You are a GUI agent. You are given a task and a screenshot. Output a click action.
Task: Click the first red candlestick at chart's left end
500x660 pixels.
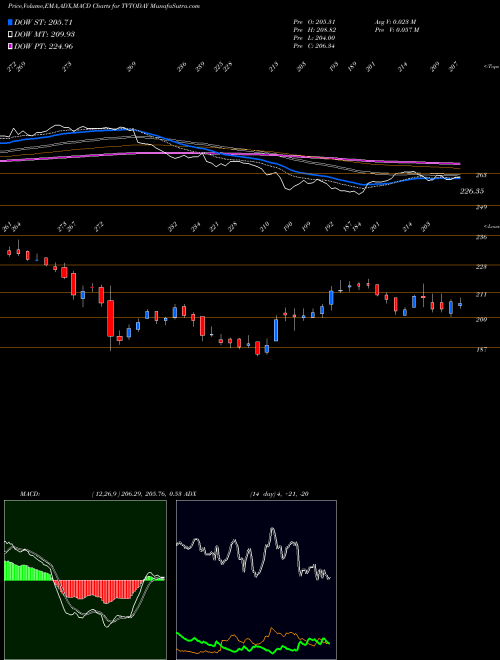click(x=9, y=253)
